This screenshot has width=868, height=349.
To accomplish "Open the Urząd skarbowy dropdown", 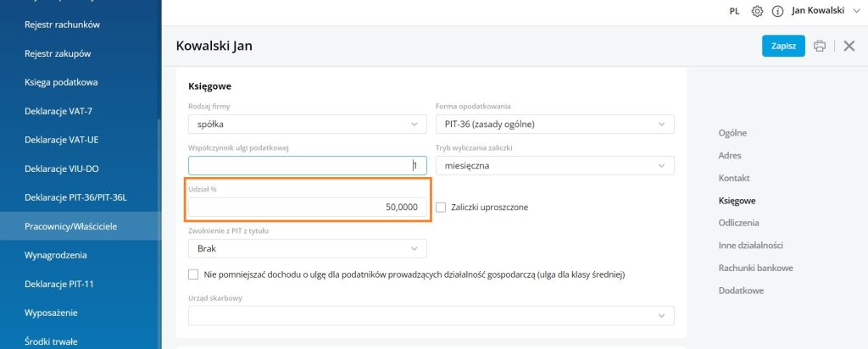I will tap(431, 315).
